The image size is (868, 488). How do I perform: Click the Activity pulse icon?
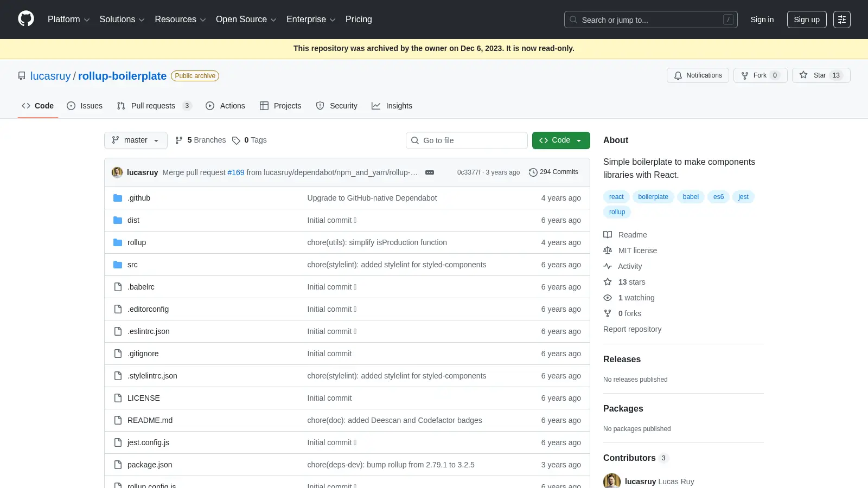[x=608, y=266]
